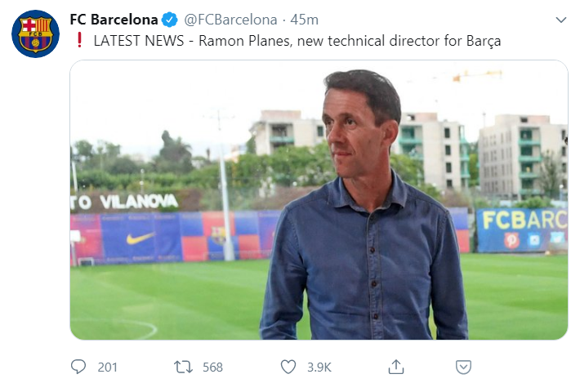Viewport: 580px width, 392px height.
Task: Expand the tweet options chevron
Action: coord(560,20)
